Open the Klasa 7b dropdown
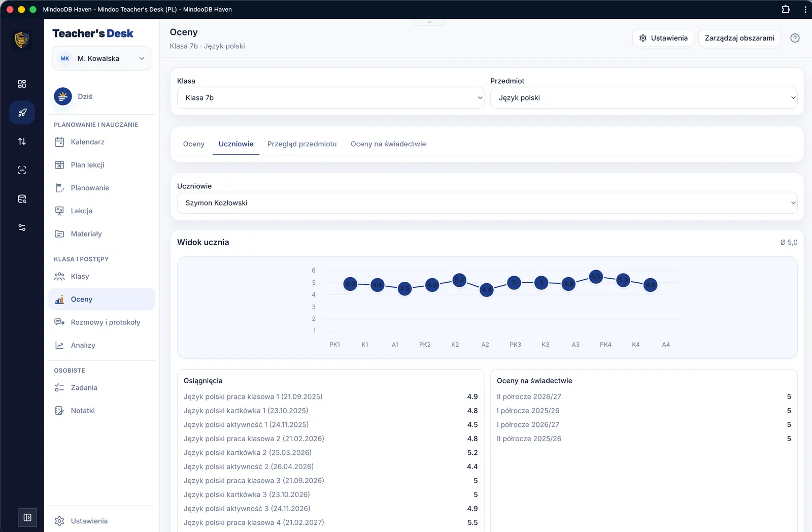812x532 pixels. [x=330, y=97]
